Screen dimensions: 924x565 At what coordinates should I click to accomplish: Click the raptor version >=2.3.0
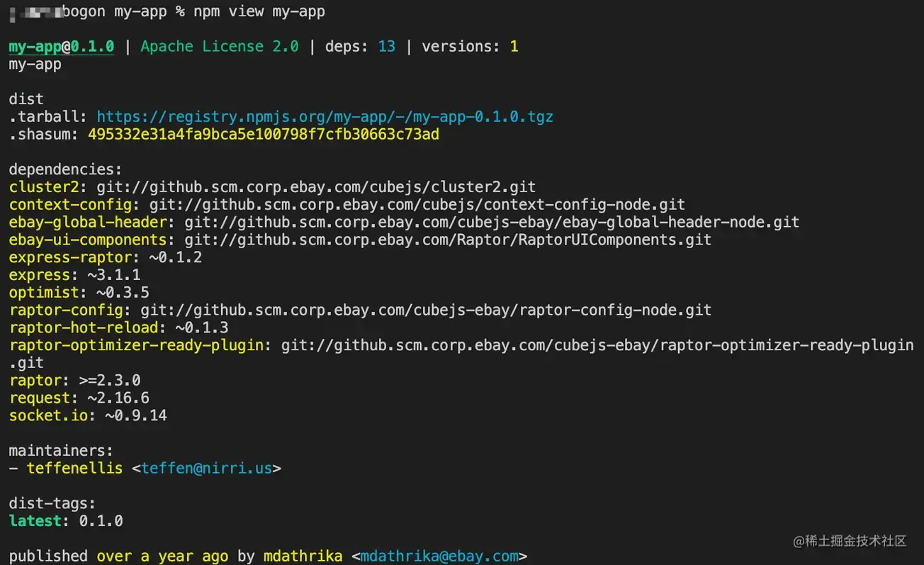109,380
